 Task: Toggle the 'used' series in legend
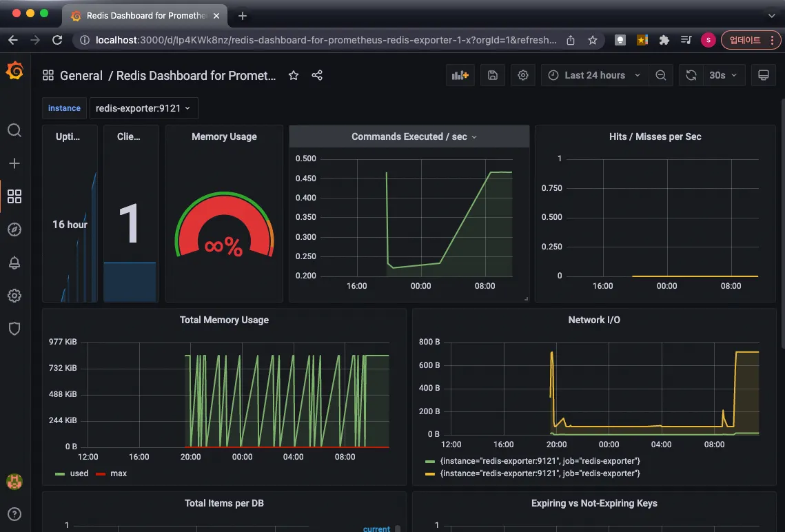pyautogui.click(x=79, y=473)
